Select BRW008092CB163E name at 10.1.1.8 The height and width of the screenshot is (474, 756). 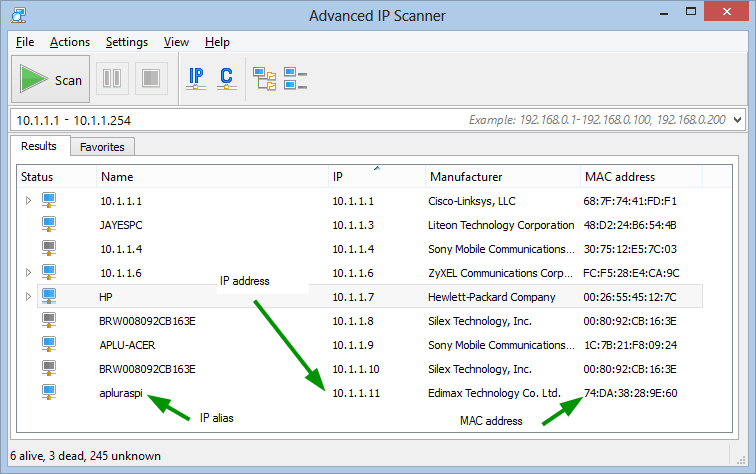click(x=147, y=321)
